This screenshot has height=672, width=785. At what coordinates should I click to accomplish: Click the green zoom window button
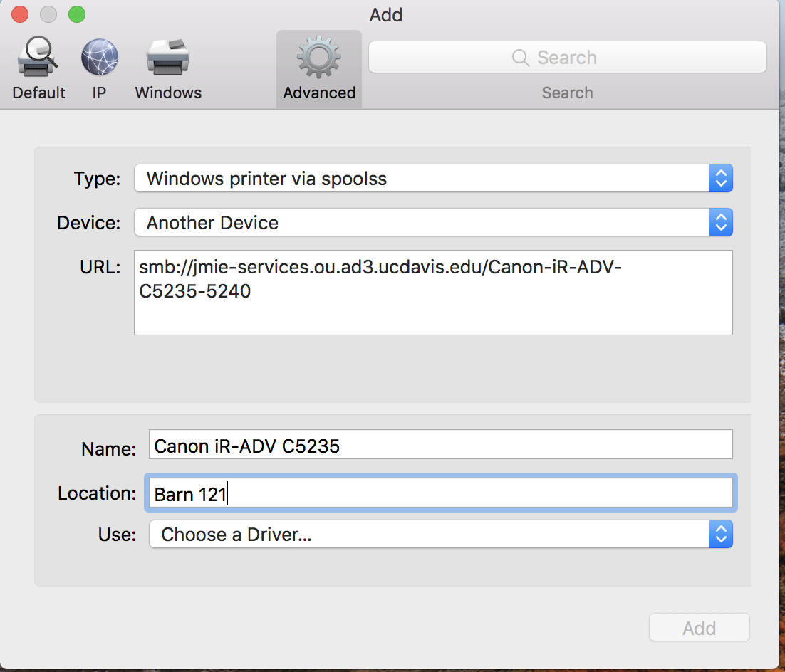[77, 14]
